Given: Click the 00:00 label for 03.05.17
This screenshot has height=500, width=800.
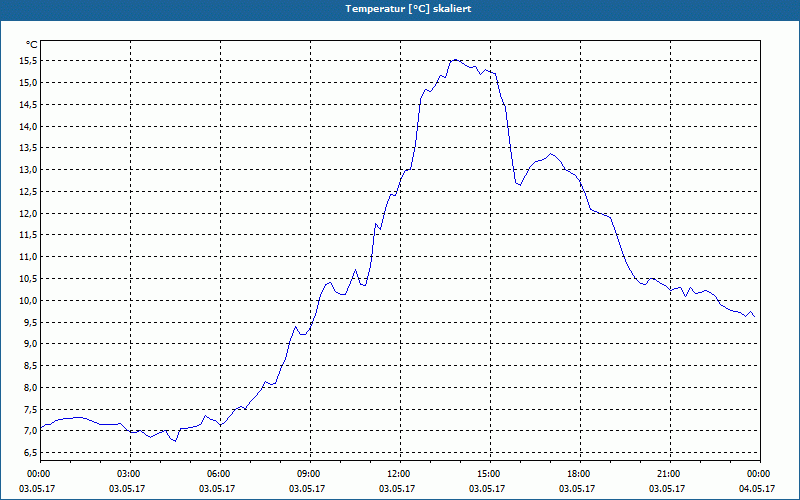Looking at the screenshot, I should [40, 474].
